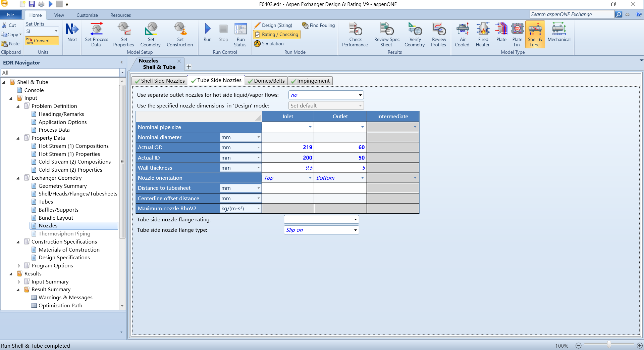Open Set Geometry tool

coord(151,35)
